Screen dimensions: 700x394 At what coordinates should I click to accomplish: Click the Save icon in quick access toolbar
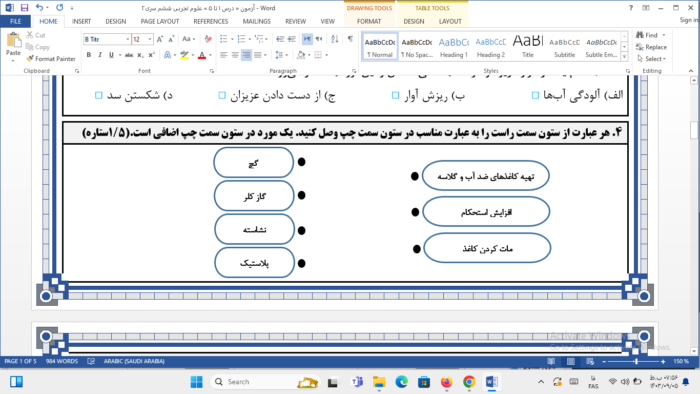coord(24,8)
